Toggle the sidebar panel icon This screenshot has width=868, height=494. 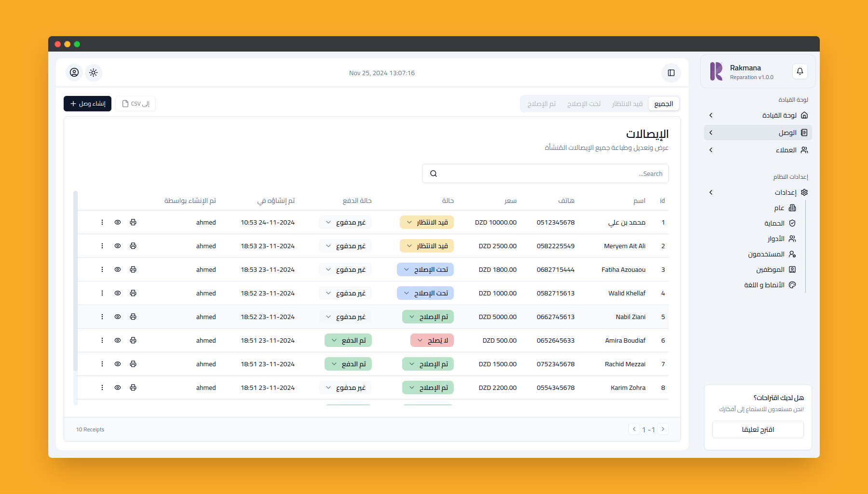[671, 73]
